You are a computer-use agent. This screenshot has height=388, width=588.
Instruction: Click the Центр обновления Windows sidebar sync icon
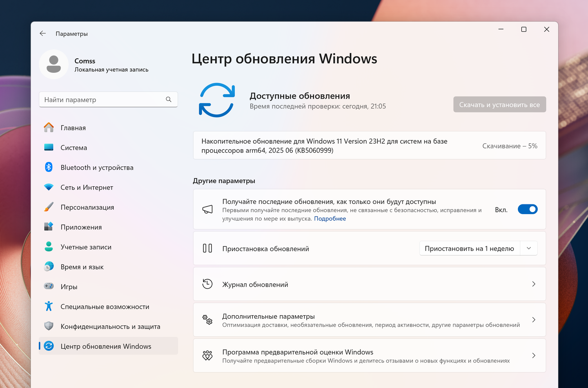49,346
